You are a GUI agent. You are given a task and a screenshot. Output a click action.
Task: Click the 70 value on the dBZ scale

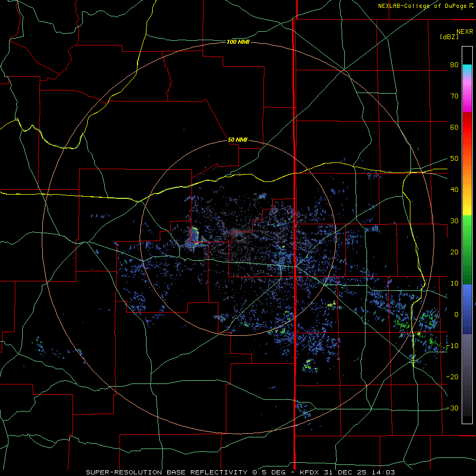pyautogui.click(x=454, y=96)
